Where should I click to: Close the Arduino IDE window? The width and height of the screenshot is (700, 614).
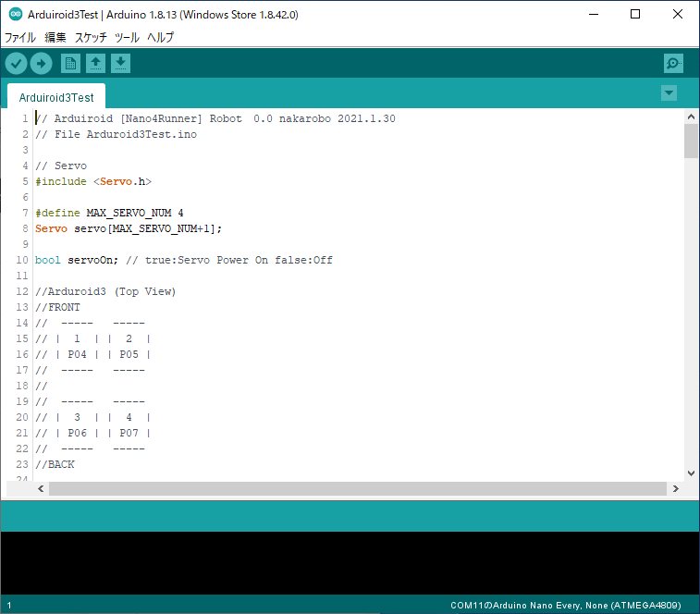click(x=678, y=14)
